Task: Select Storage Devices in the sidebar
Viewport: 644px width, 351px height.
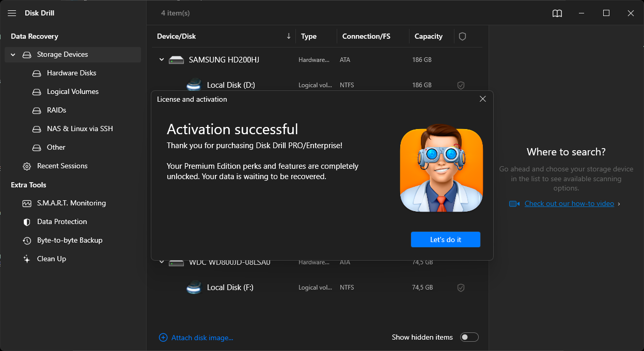Action: 73,55
